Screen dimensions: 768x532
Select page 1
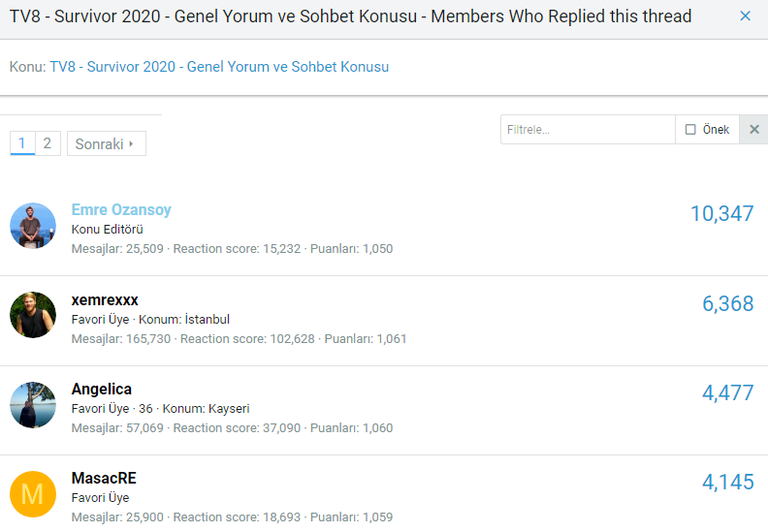pos(22,143)
